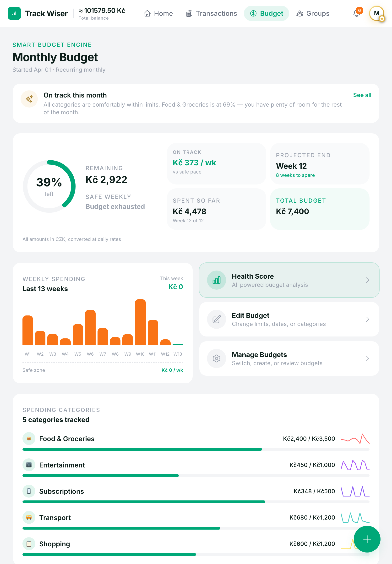The width and height of the screenshot is (392, 564).
Task: Click the Food & Groceries burger icon
Action: [x=29, y=439]
